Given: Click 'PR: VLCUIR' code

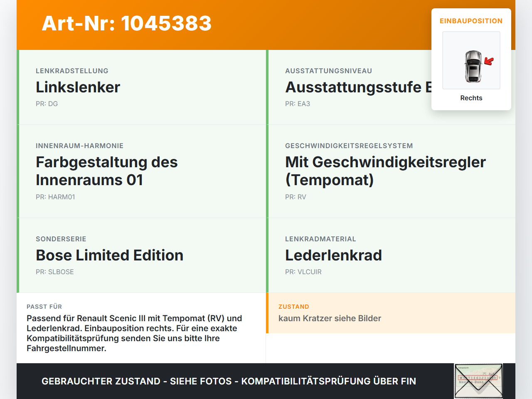Looking at the screenshot, I should point(303,272).
